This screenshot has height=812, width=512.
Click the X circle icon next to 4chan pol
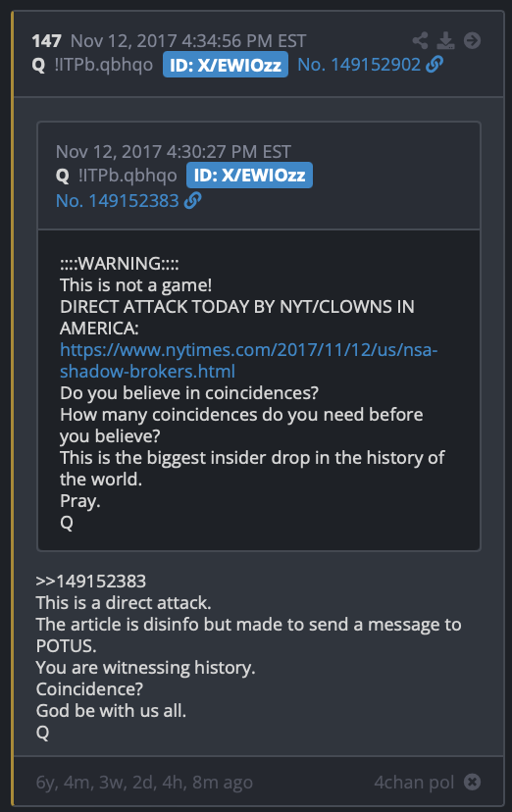click(472, 782)
